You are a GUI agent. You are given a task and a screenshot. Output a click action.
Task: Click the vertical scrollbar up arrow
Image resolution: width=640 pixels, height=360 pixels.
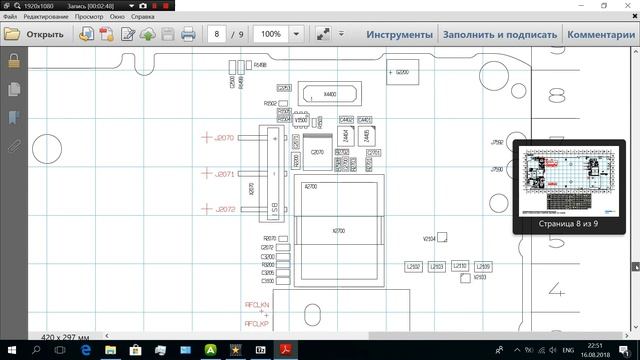pyautogui.click(x=636, y=52)
